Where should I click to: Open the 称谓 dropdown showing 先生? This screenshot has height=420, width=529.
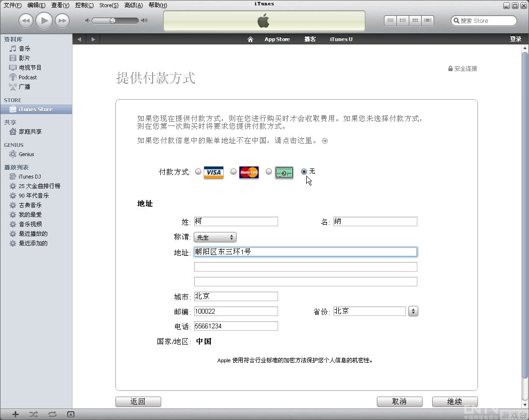point(215,237)
